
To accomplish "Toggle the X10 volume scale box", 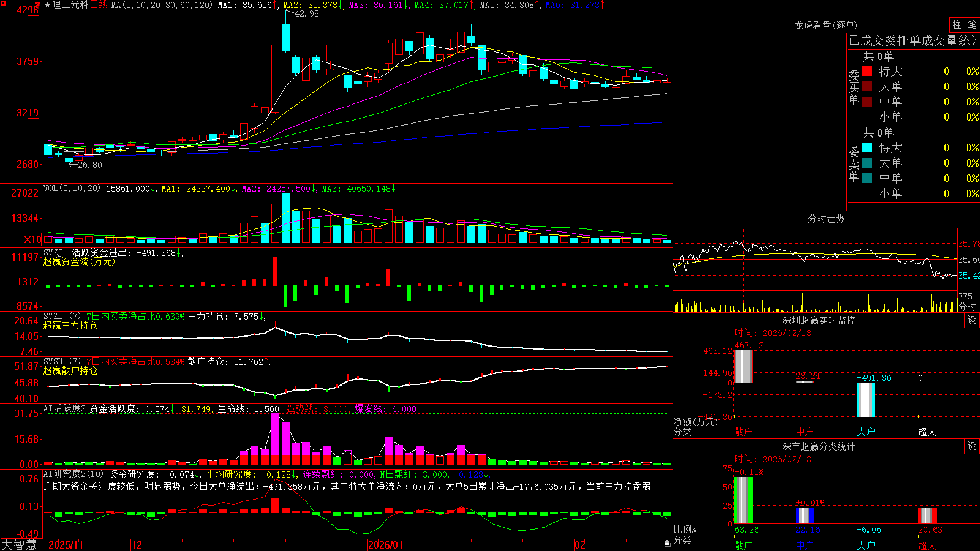I will (x=32, y=239).
